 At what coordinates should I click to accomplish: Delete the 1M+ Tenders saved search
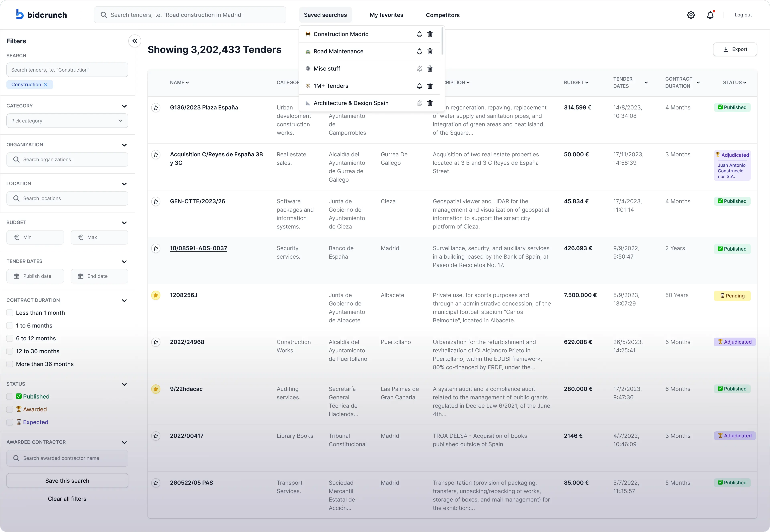tap(430, 86)
